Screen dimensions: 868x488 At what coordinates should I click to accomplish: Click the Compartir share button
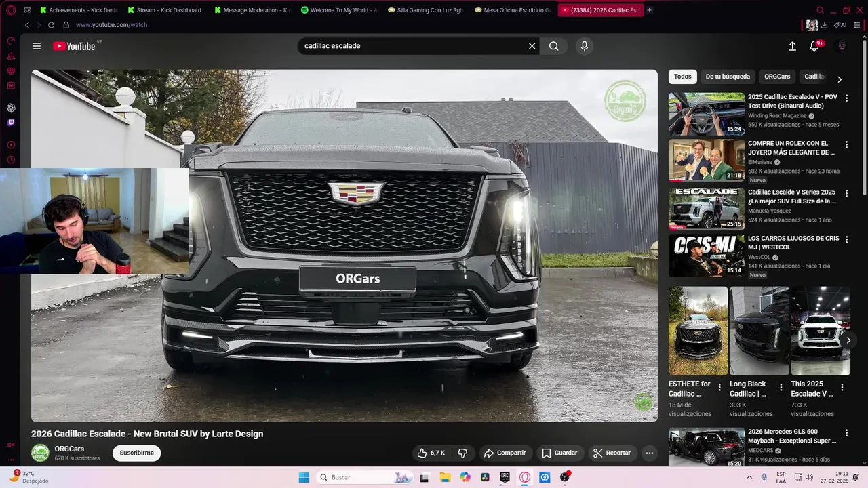click(505, 453)
